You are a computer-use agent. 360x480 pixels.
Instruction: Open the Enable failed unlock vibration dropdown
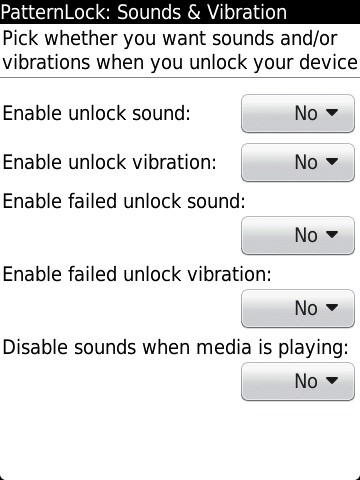click(x=298, y=308)
